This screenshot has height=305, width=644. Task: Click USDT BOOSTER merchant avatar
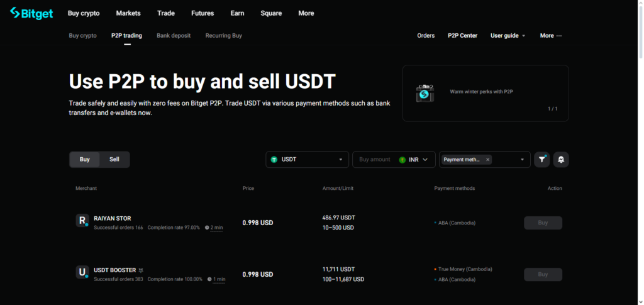82,272
